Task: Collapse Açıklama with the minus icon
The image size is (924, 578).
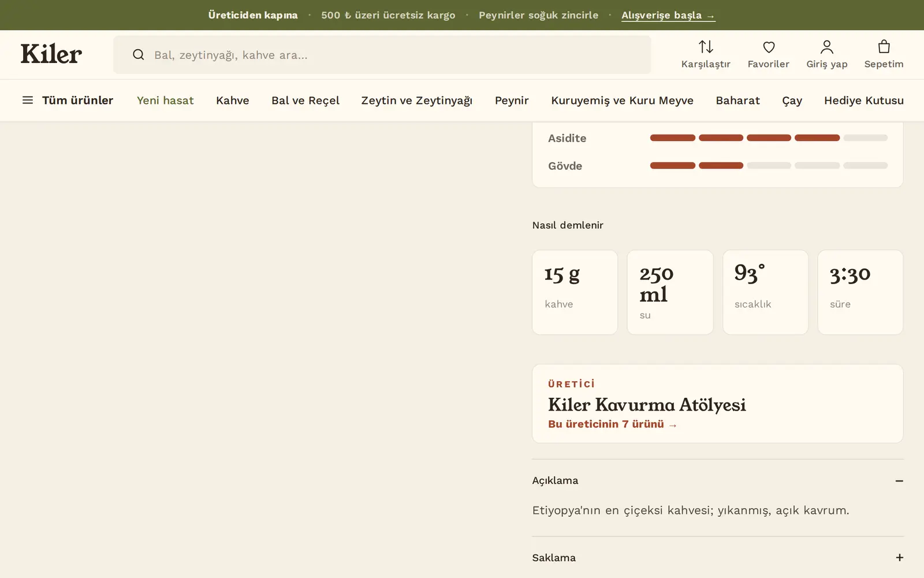Action: [x=899, y=480]
